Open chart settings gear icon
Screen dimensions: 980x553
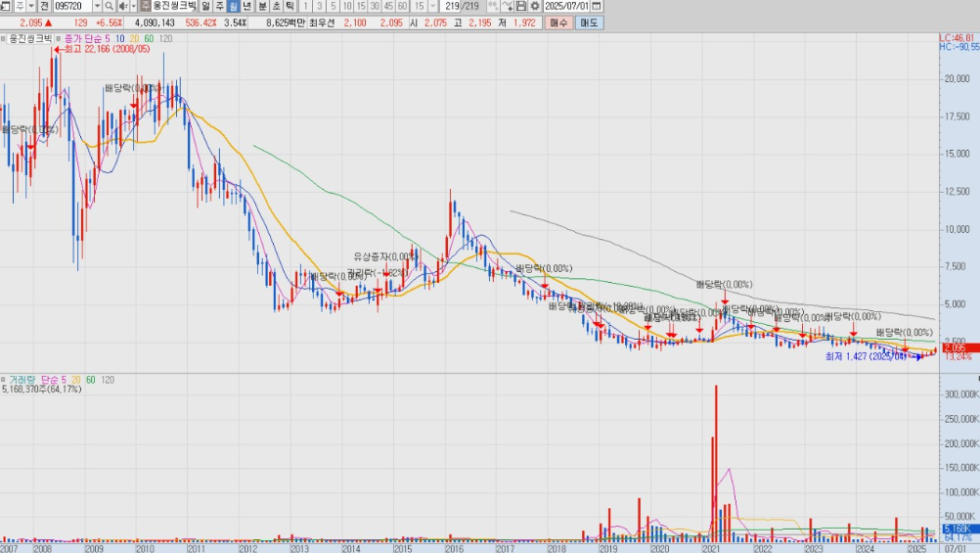[x=535, y=6]
